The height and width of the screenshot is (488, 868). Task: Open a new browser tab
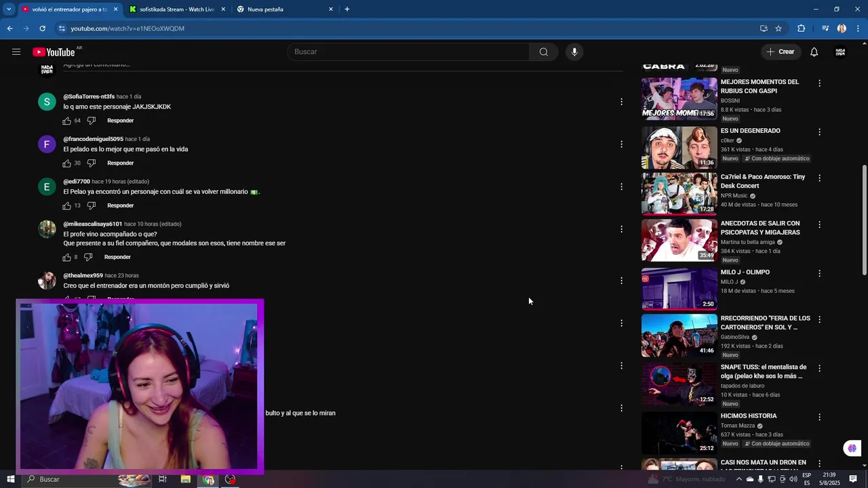click(347, 9)
